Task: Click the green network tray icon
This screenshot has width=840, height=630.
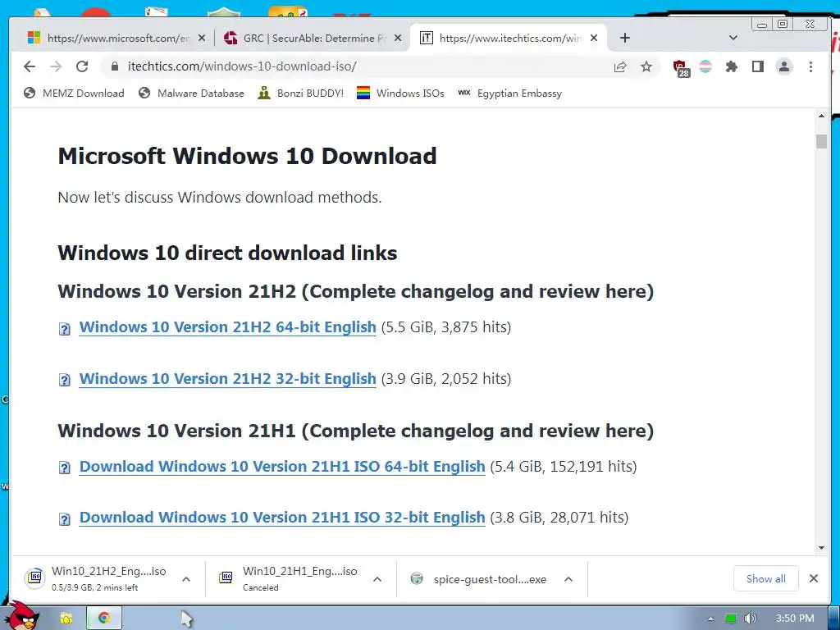Action: coord(731,619)
